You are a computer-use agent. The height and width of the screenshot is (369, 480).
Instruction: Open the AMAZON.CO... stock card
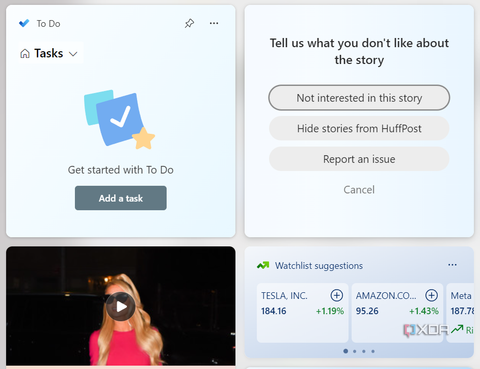tap(397, 313)
